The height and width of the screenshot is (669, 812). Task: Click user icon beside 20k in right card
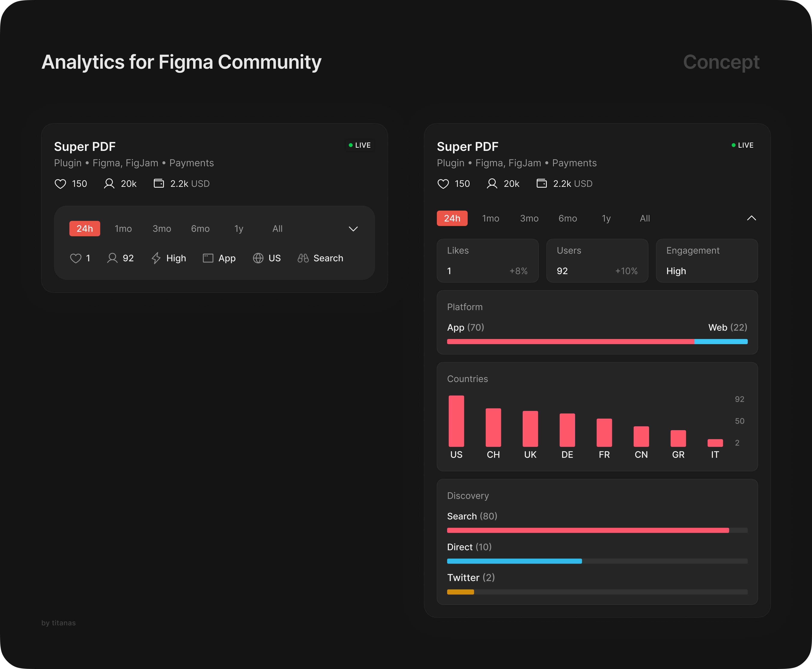pyautogui.click(x=492, y=183)
